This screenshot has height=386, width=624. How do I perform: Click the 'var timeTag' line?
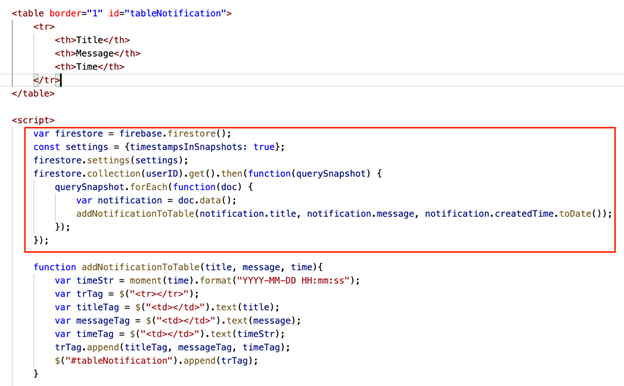(170, 334)
